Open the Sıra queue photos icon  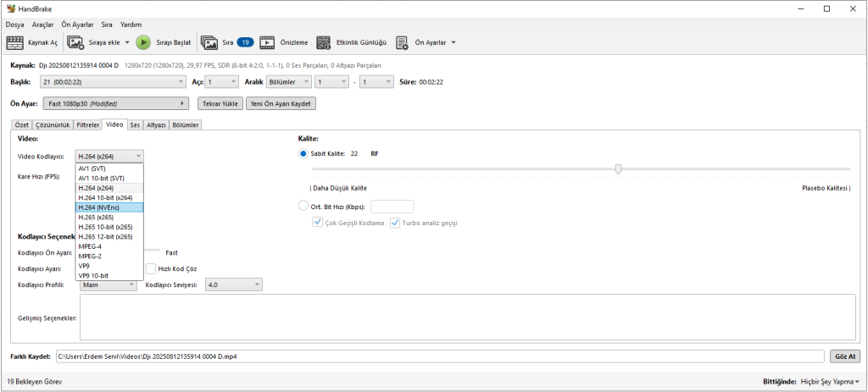coord(209,42)
